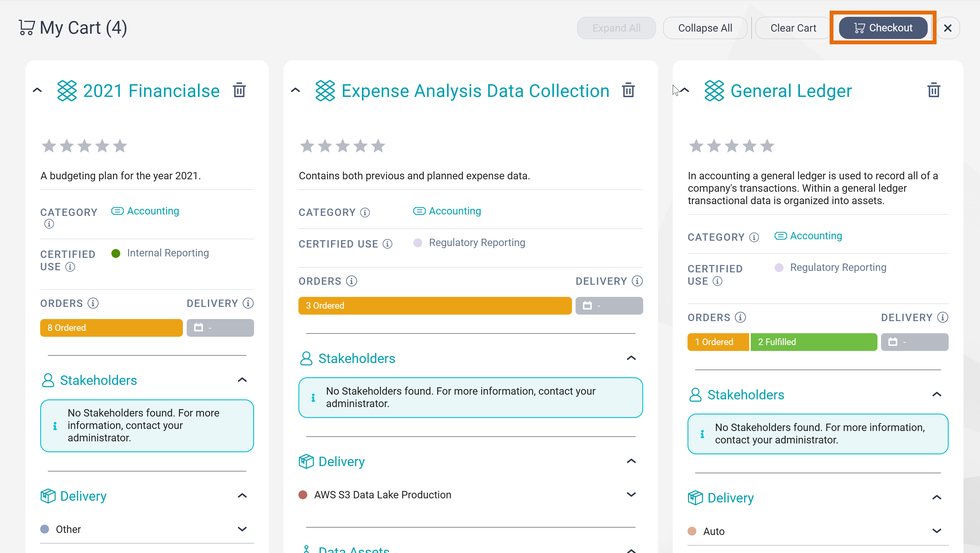The image size is (980, 553).
Task: Collapse the General Ledger card
Action: (684, 90)
